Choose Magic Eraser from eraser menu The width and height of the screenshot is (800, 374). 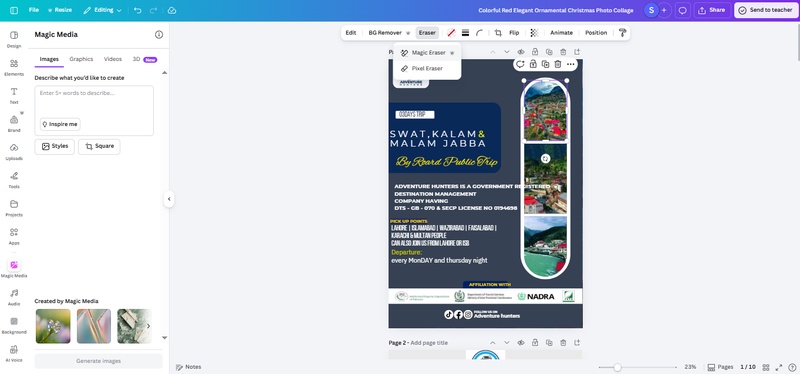point(428,53)
